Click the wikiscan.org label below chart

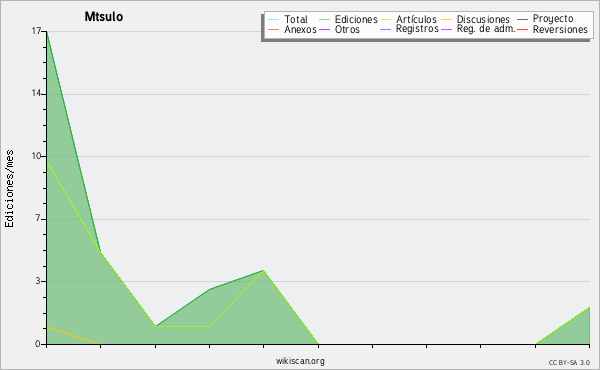300,361
